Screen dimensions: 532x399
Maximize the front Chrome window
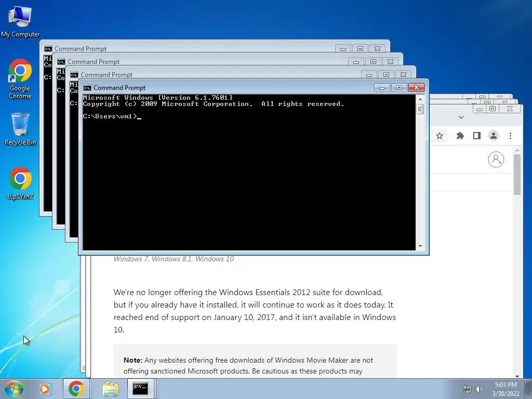[493, 109]
